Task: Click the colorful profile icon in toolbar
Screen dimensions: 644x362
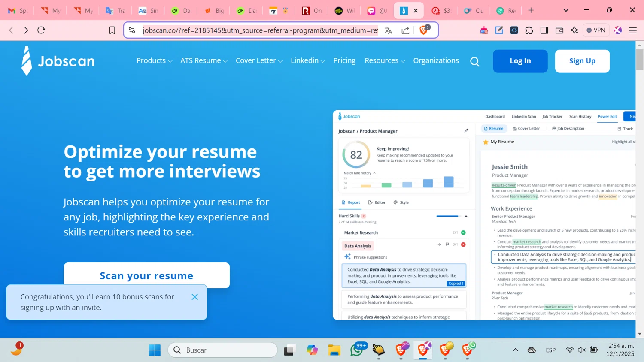Action: [618, 30]
